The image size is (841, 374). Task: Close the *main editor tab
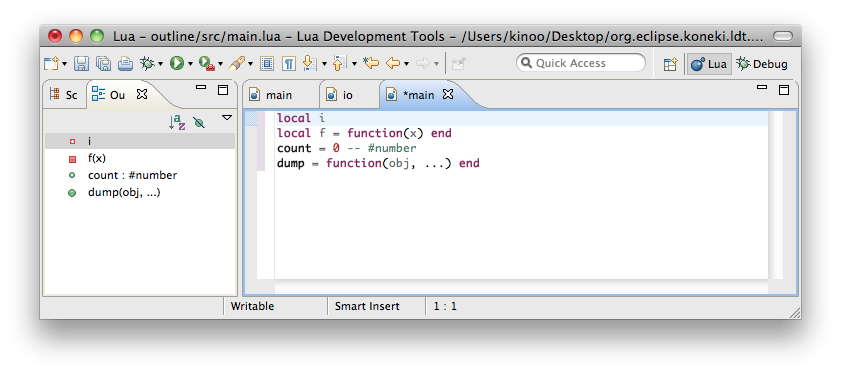[x=448, y=94]
